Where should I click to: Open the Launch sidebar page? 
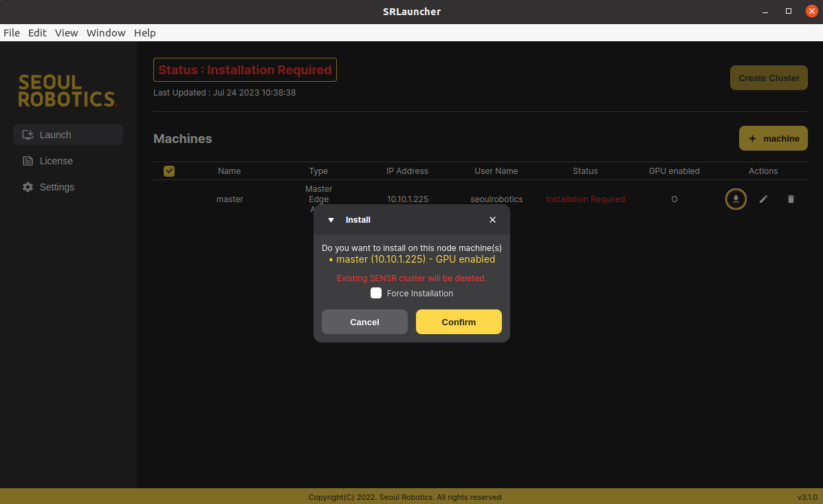68,135
